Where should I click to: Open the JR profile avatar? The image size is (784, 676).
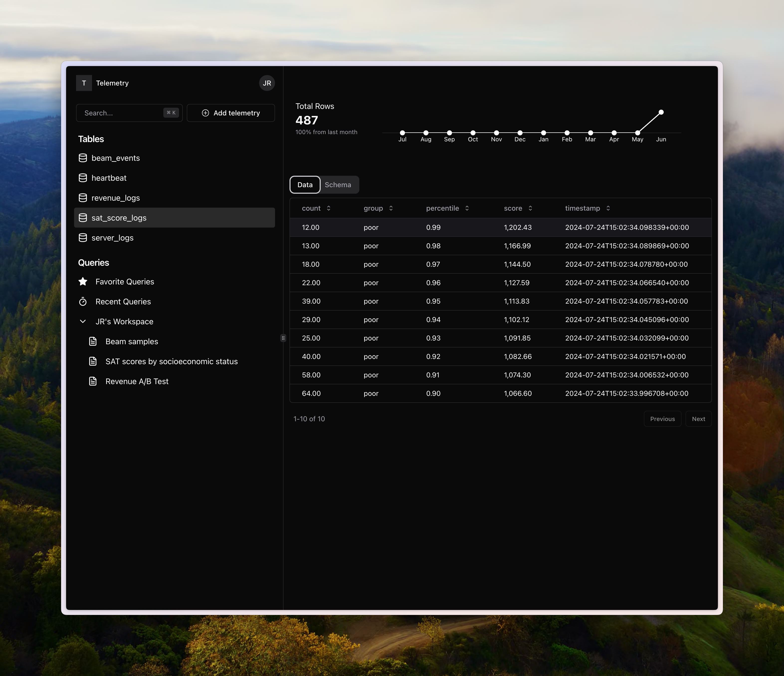pyautogui.click(x=267, y=83)
